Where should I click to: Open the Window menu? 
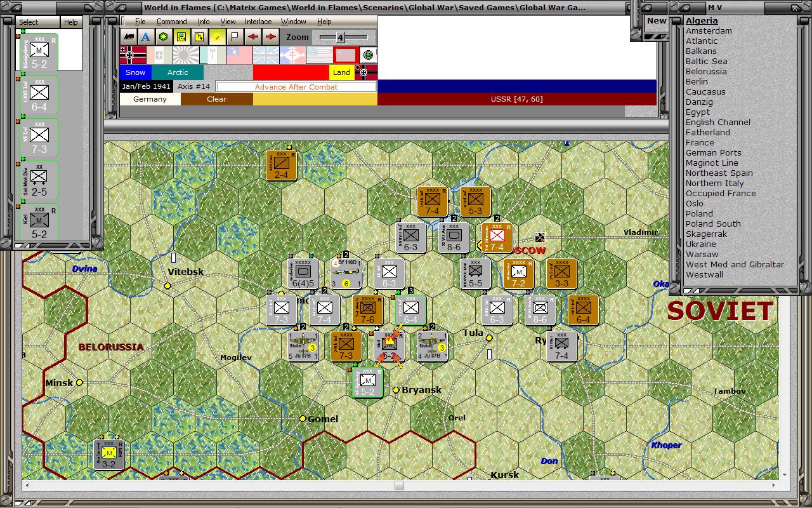click(x=294, y=22)
